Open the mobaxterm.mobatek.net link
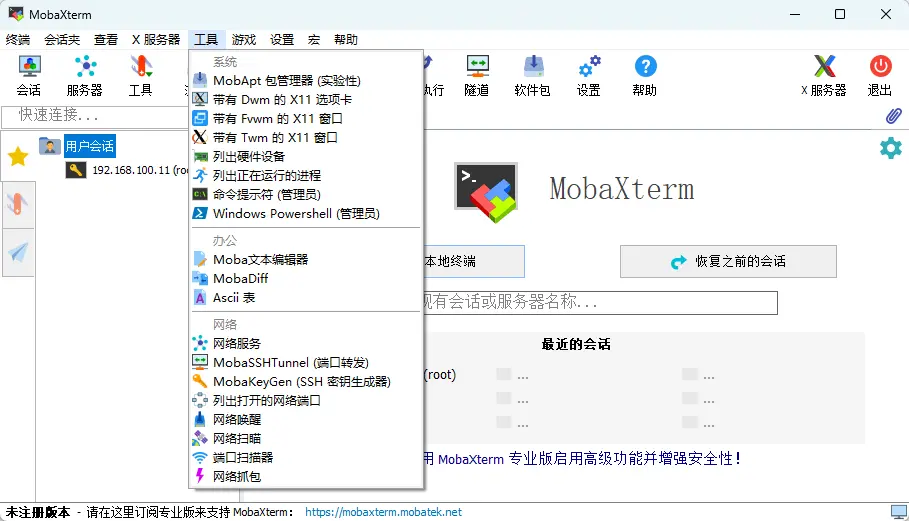909x521 pixels. coord(383,512)
